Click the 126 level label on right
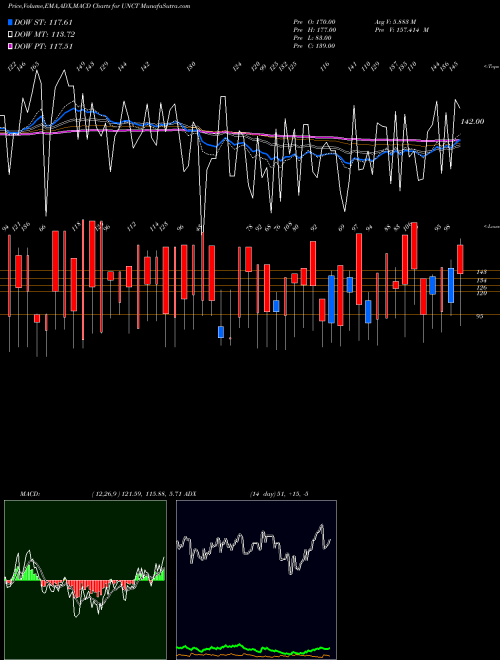Image resolution: width=500 pixels, height=660 pixels. coord(481,287)
